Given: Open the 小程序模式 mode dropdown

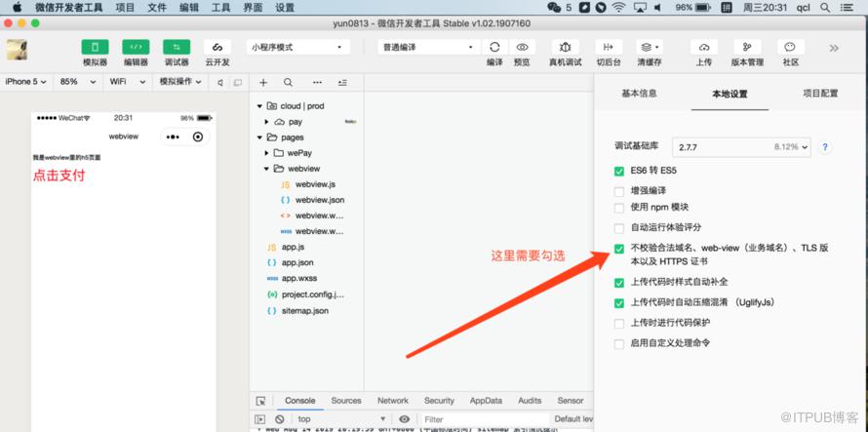Looking at the screenshot, I should click(298, 47).
